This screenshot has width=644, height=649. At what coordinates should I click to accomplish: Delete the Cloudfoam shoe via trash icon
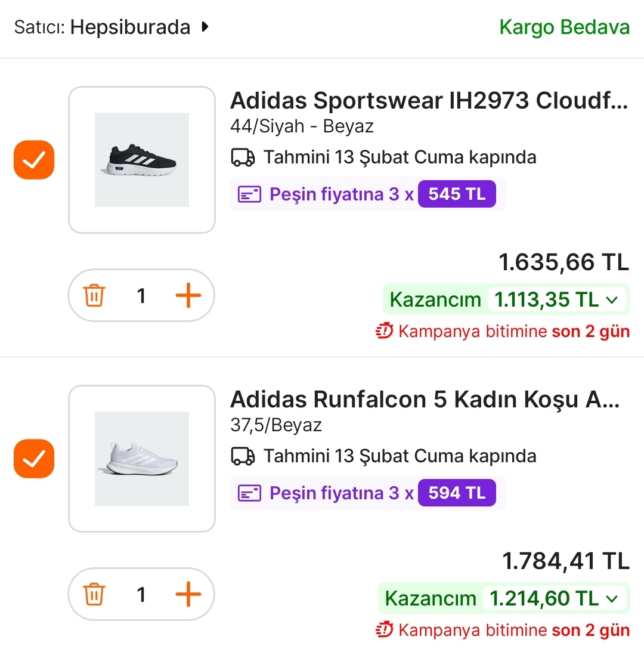(94, 296)
